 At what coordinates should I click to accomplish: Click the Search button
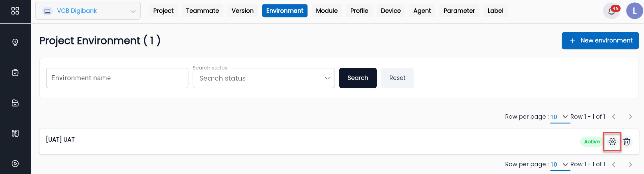click(358, 78)
